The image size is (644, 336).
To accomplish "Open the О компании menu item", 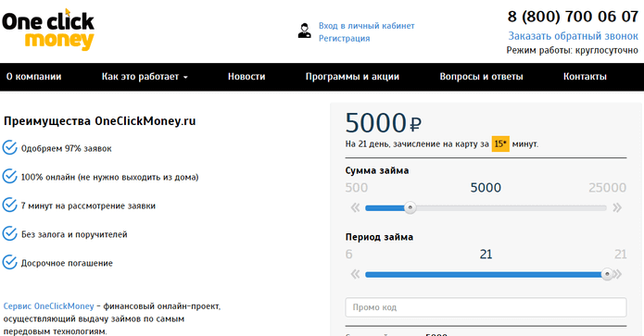I will coord(33,77).
